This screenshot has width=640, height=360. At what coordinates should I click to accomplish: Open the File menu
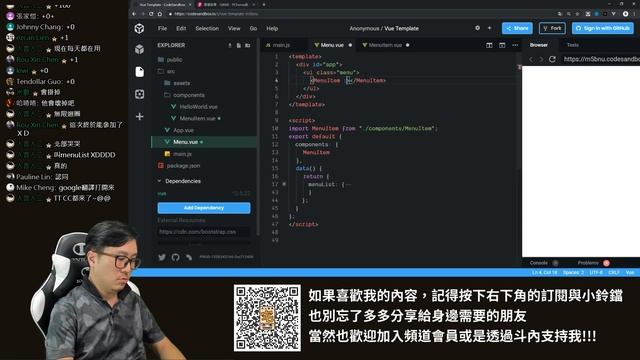tap(162, 29)
